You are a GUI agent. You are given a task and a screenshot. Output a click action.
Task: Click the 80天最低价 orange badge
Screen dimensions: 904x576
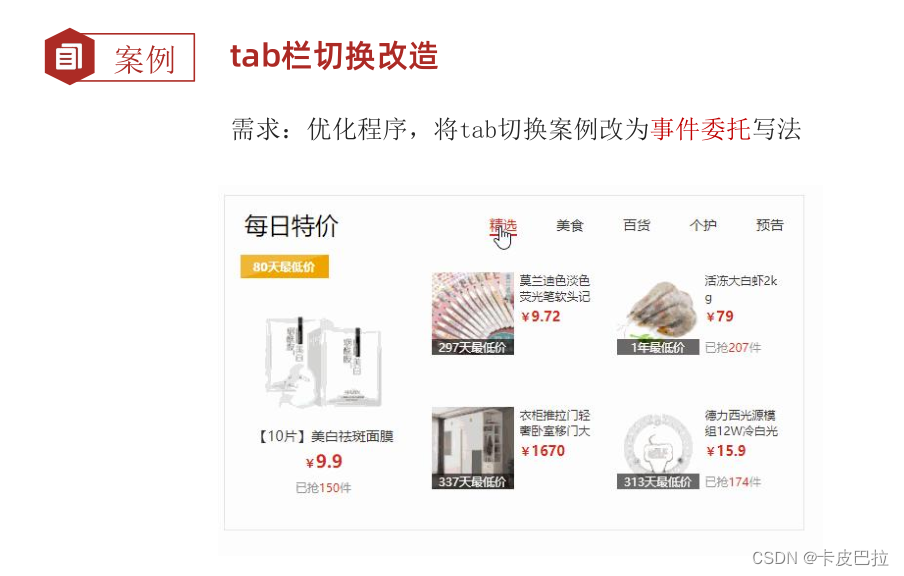[284, 266]
